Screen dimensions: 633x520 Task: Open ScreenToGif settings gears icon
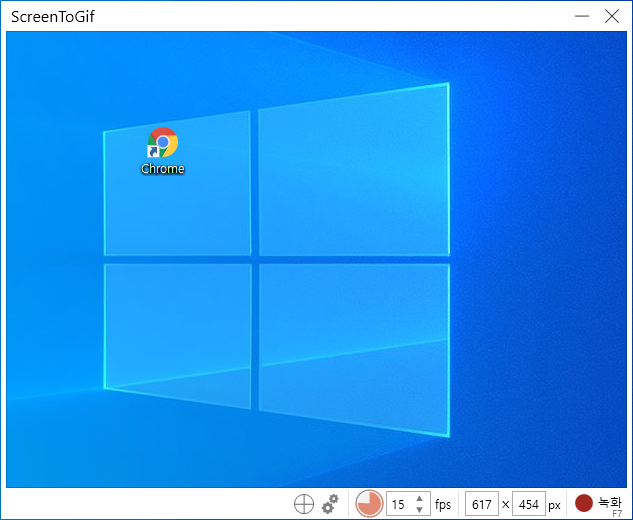click(x=330, y=504)
